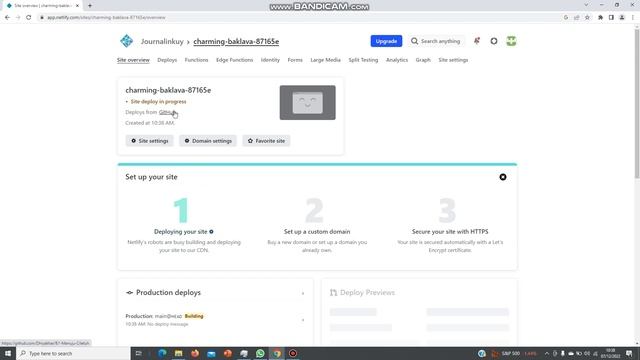Click the Site deploy in progress status
Image resolution: width=640 pixels, height=360 pixels.
(158, 102)
